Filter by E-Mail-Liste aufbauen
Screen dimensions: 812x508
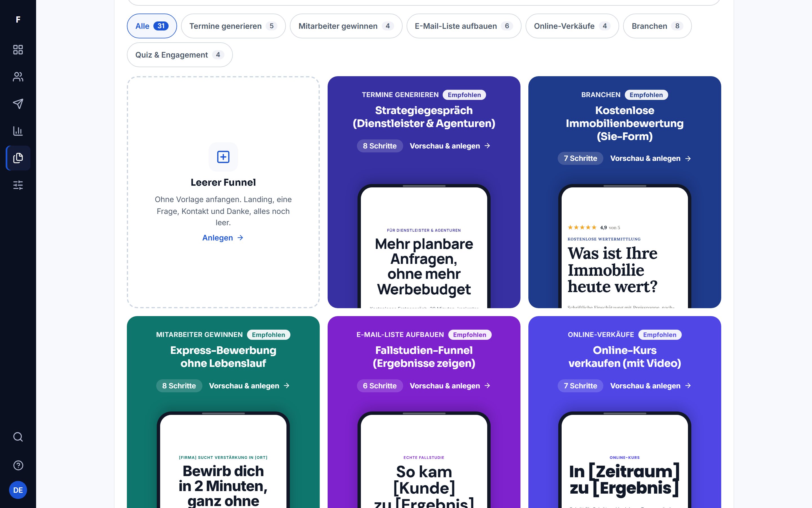464,26
